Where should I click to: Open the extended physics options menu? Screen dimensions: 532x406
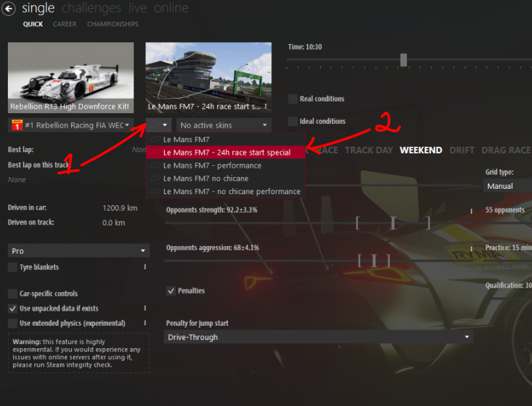(145, 323)
